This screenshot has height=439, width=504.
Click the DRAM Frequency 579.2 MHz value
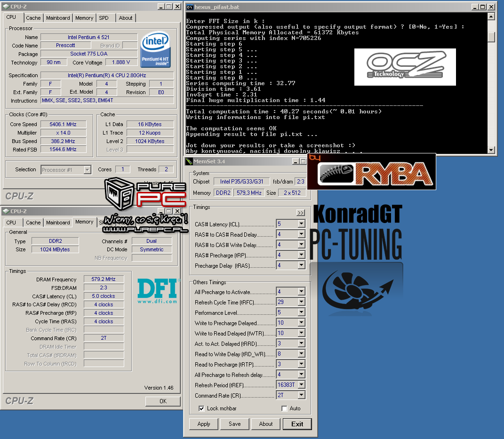point(104,279)
